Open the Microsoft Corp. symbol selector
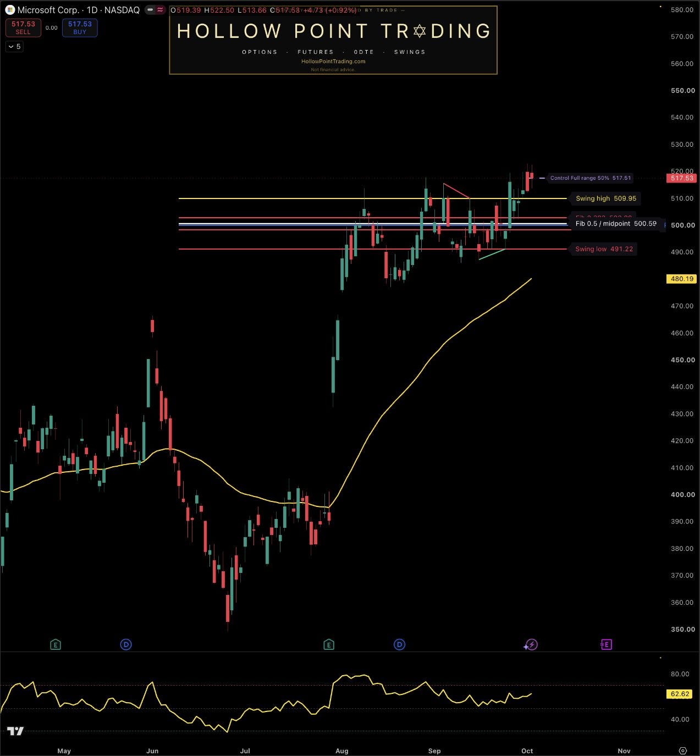Image resolution: width=700 pixels, height=756 pixels. [x=48, y=10]
